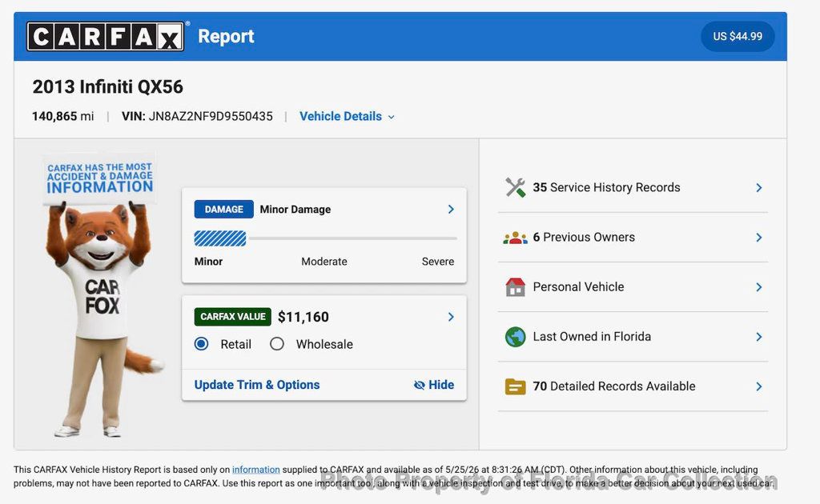820x504 pixels.
Task: Click the Detailed Records folder icon
Action: click(x=515, y=386)
